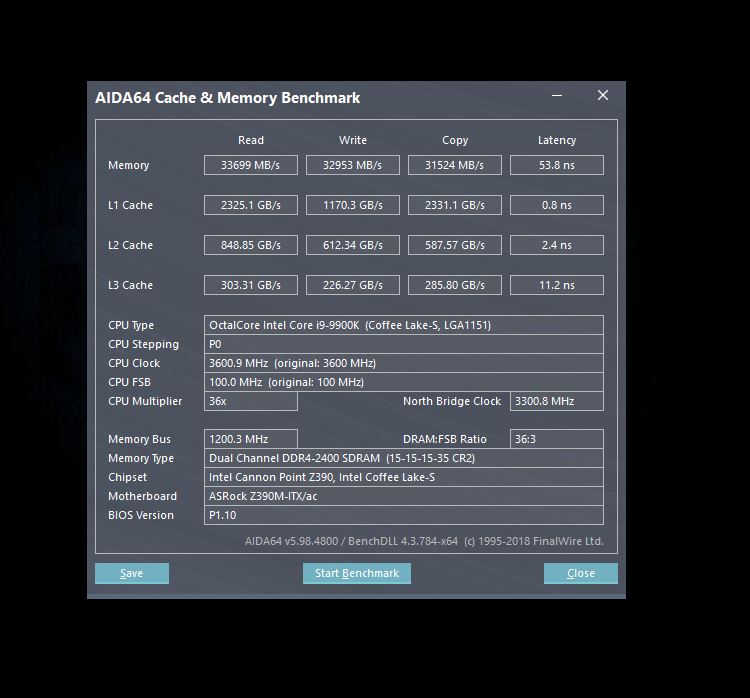Select Memory write value 32953 MB/s

[x=353, y=165]
